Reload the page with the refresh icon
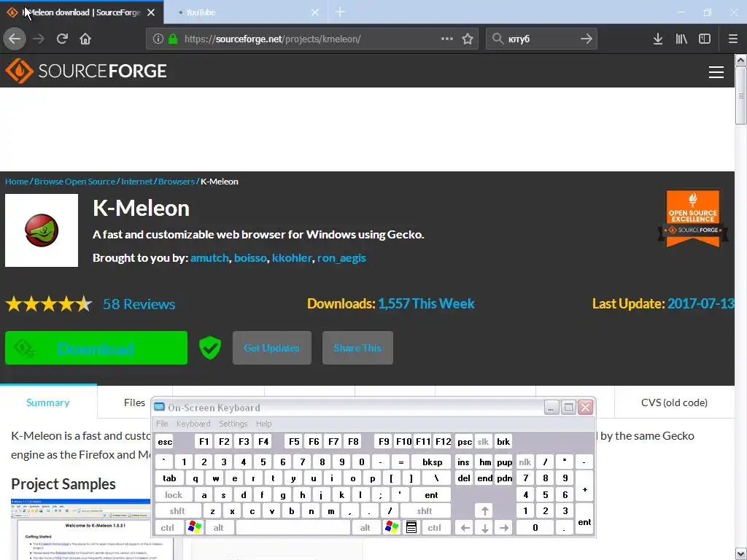The height and width of the screenshot is (560, 747). point(62,39)
